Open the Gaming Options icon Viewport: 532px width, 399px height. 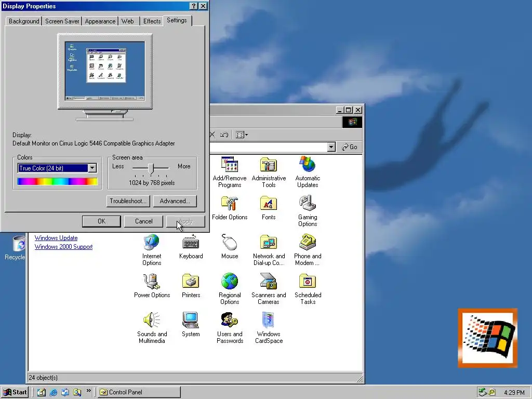308,211
